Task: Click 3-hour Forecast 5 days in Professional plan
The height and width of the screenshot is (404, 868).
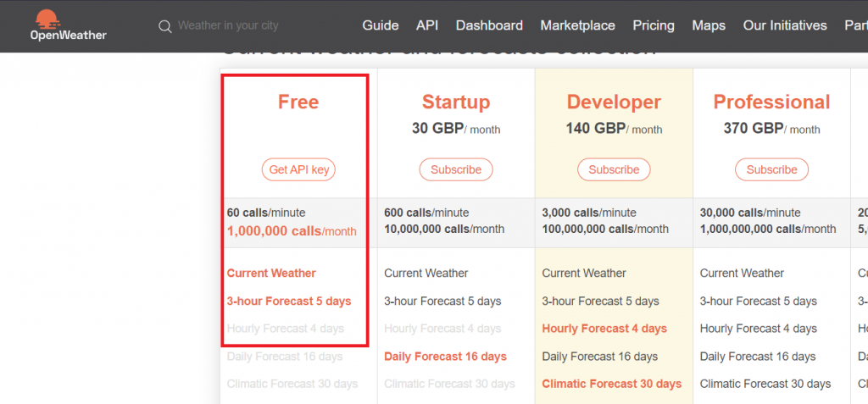Action: 759,301
